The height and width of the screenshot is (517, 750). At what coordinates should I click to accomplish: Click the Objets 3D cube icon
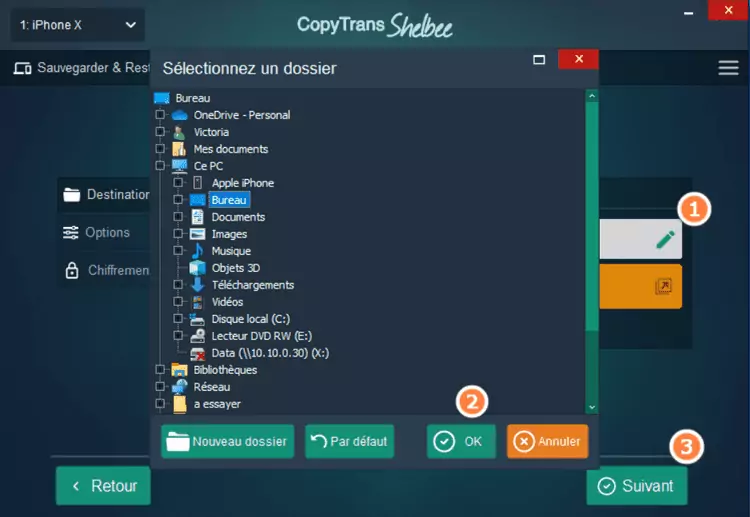197,268
